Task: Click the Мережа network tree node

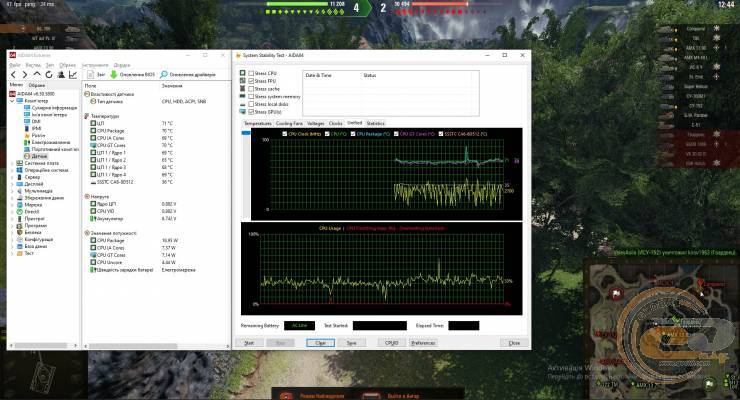Action: [29, 205]
